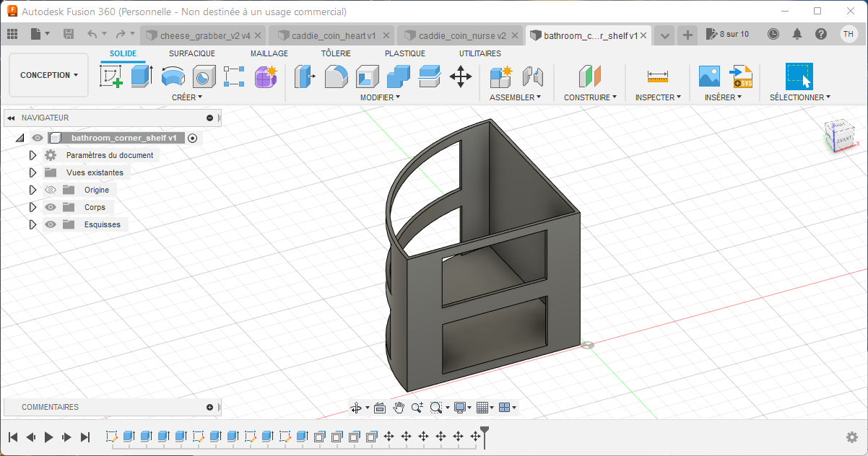Open the job status clock icon
The height and width of the screenshot is (456, 868).
[773, 34]
